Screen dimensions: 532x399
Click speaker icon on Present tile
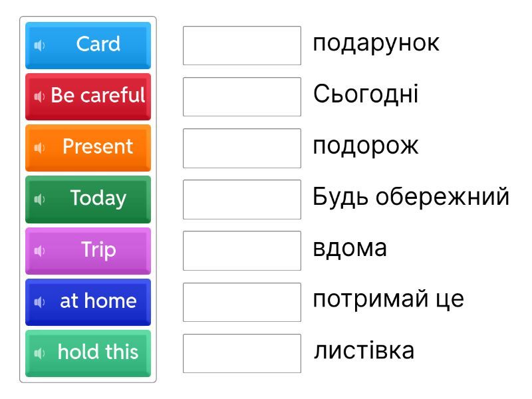tap(39, 148)
